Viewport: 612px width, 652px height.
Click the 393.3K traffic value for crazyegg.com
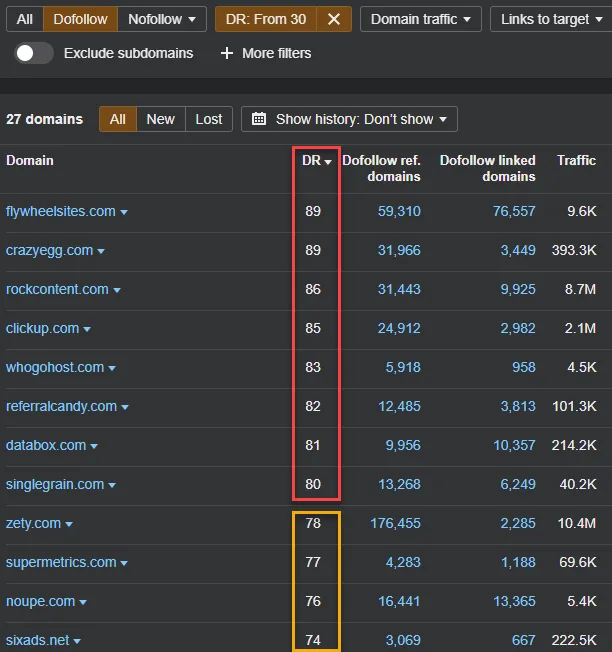click(x=574, y=250)
